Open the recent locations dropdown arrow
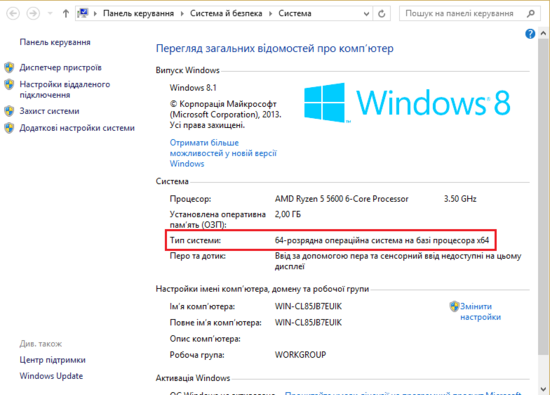The width and height of the screenshot is (550, 395). [x=50, y=14]
